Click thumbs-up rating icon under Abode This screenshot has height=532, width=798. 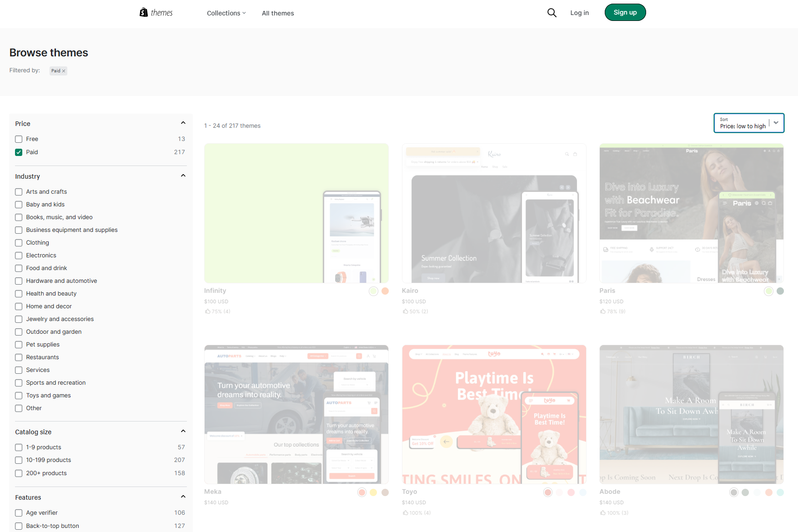[603, 513]
